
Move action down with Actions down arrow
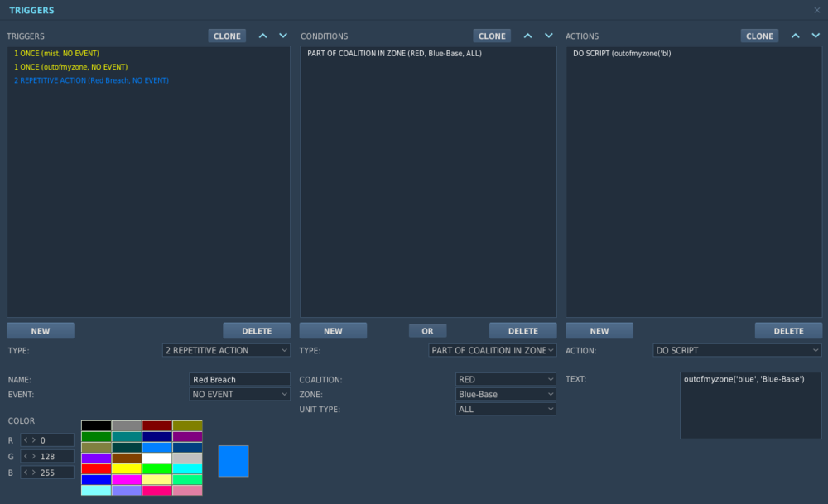(816, 36)
